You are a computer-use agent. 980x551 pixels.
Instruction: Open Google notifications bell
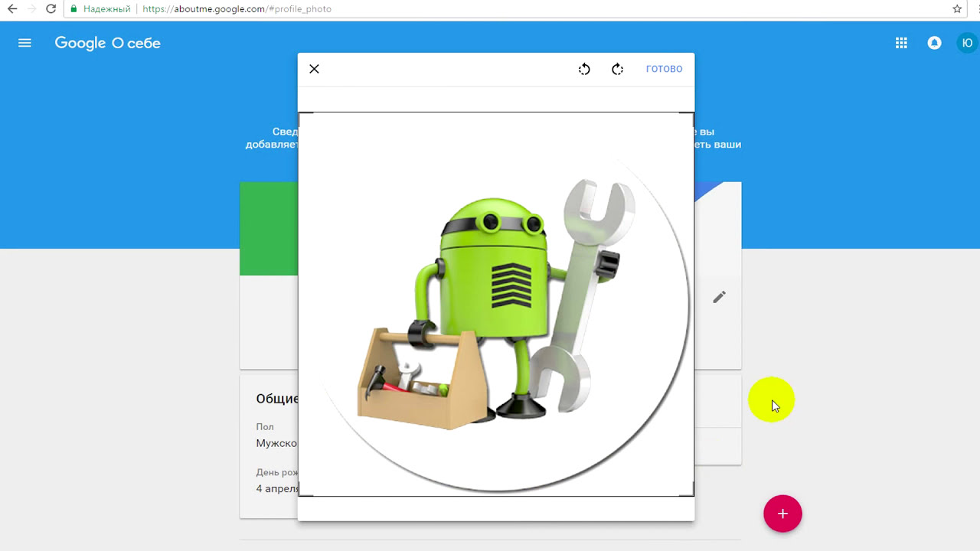(934, 43)
